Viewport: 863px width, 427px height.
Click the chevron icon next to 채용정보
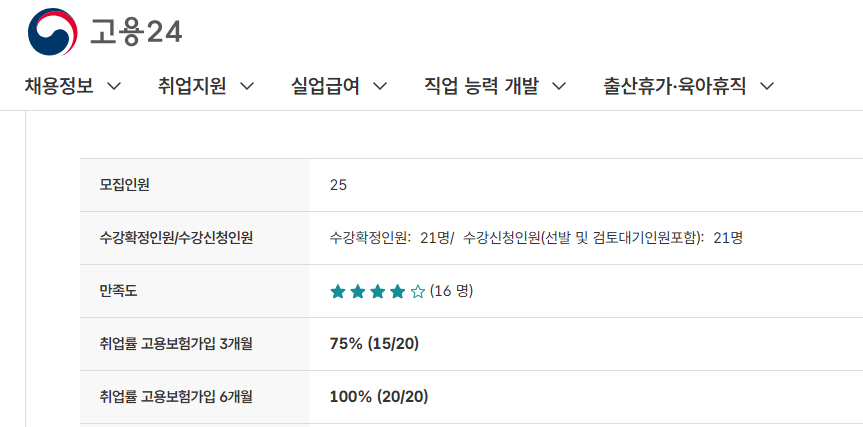[x=114, y=86]
